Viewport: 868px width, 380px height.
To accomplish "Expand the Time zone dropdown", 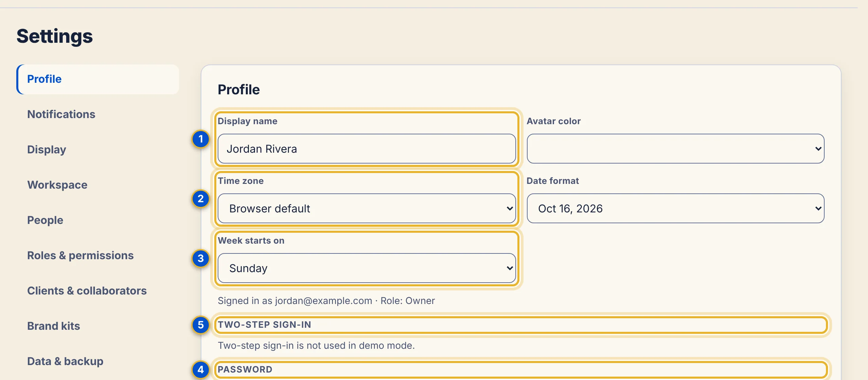I will coord(367,208).
